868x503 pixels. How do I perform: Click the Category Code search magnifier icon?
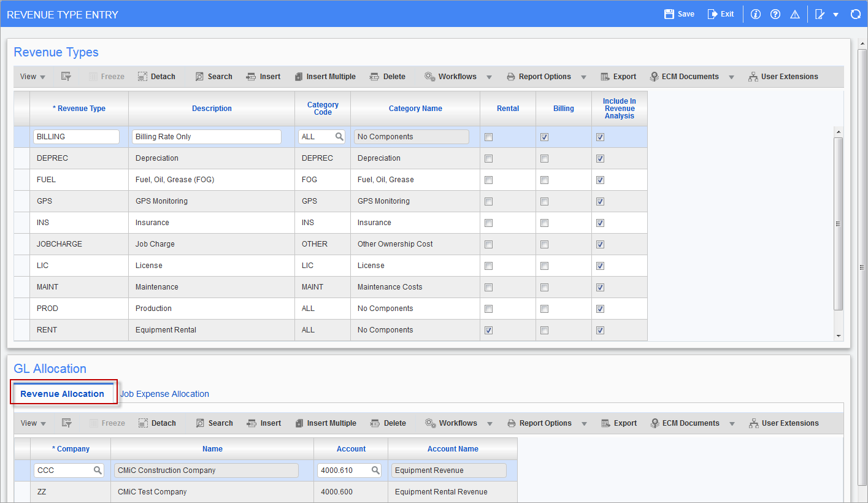tap(339, 137)
